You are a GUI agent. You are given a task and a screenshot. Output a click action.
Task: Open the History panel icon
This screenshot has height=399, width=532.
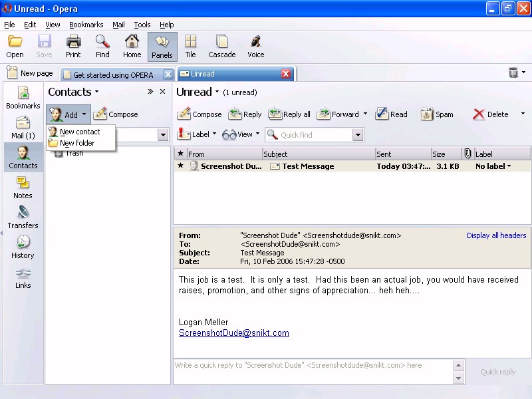[x=23, y=247]
